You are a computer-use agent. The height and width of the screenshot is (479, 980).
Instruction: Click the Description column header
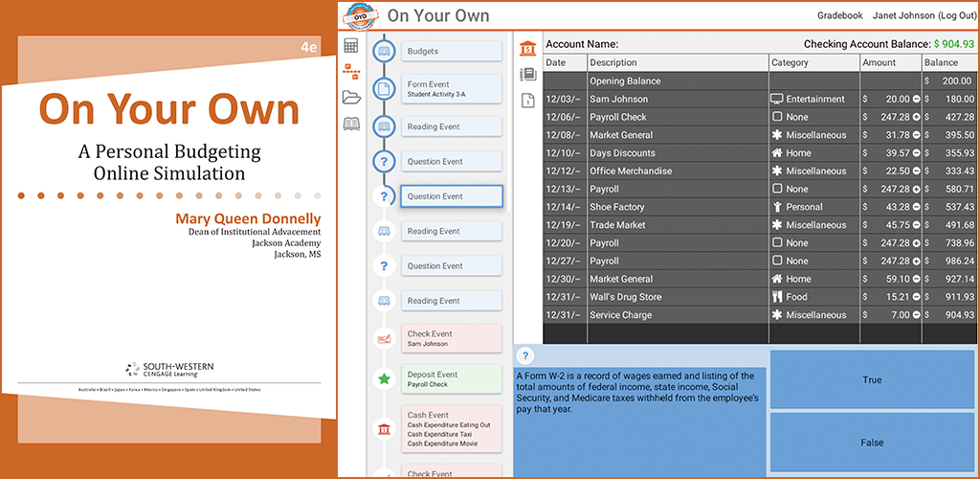(x=679, y=62)
